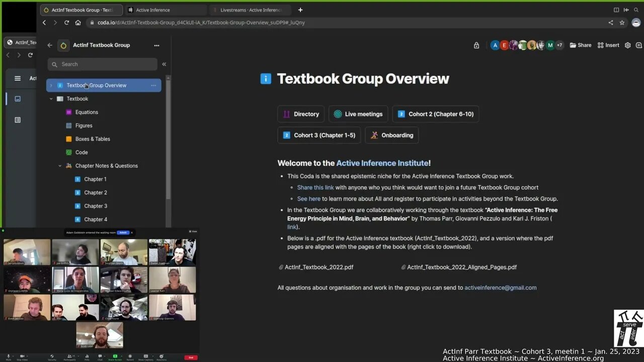Toggle Mute in Zoom toolbar
644x362 pixels.
(9, 357)
